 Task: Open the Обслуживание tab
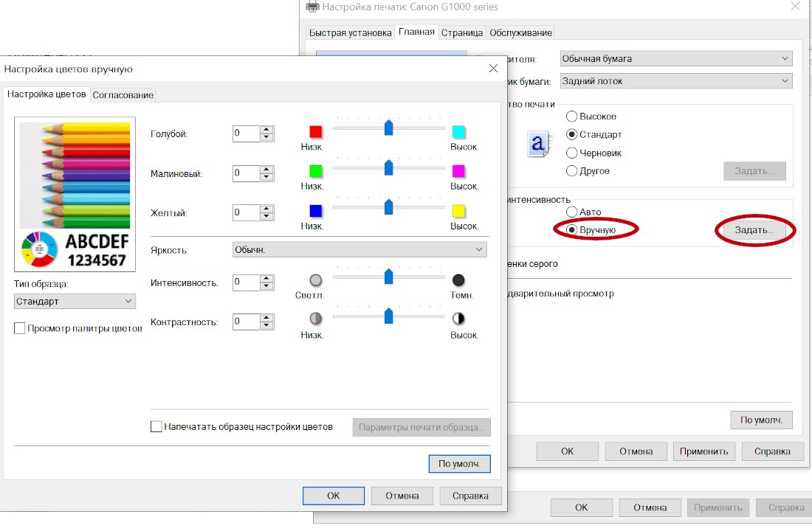click(520, 32)
